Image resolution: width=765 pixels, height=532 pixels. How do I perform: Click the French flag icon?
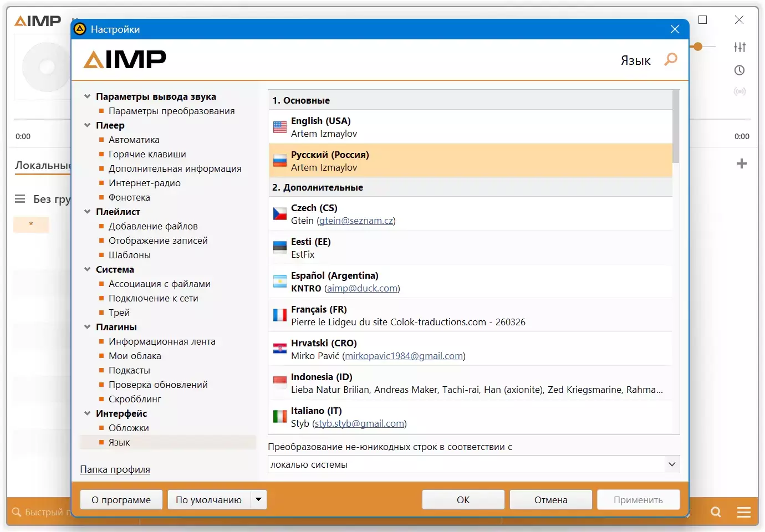pos(280,315)
